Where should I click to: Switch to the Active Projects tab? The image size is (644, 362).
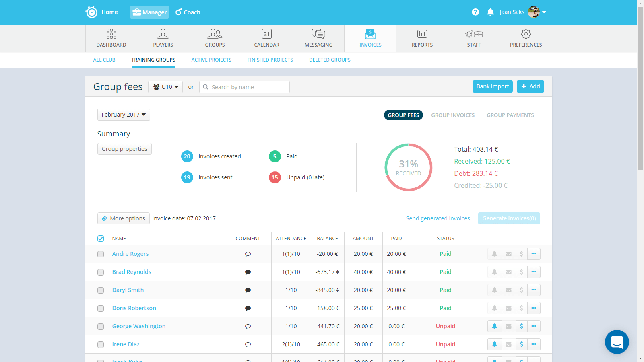211,60
